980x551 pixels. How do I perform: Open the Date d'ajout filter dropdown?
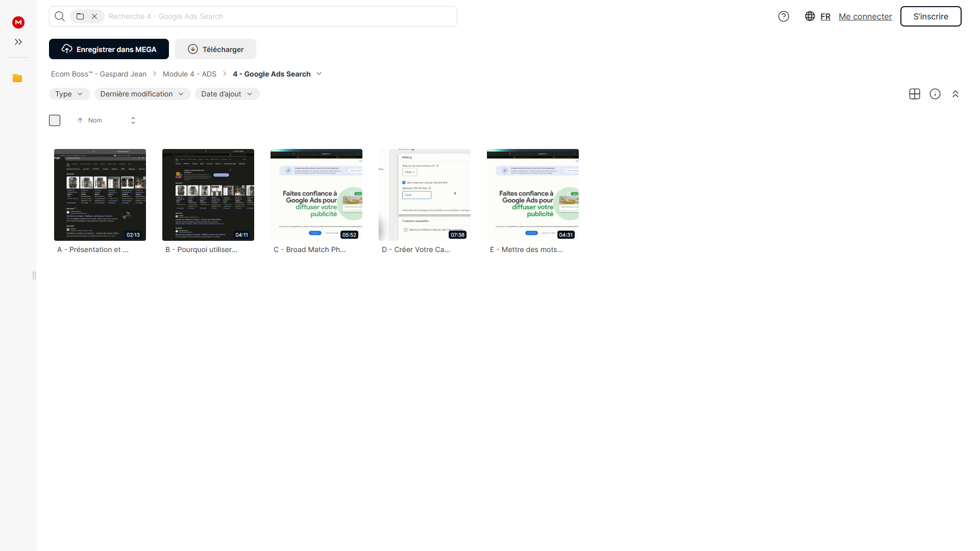coord(227,94)
